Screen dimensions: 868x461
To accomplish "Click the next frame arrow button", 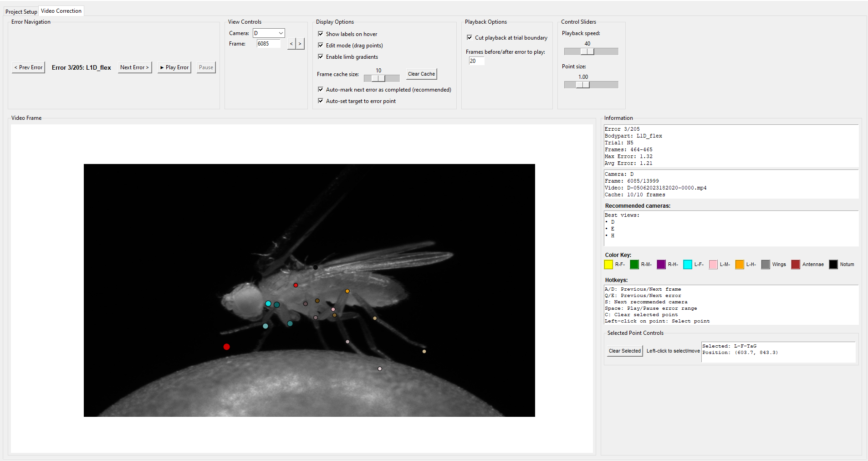I will pos(300,44).
